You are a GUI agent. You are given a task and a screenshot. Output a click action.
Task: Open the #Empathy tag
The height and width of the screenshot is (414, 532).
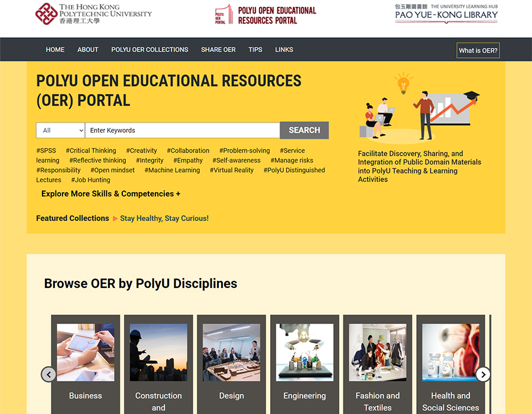point(188,160)
